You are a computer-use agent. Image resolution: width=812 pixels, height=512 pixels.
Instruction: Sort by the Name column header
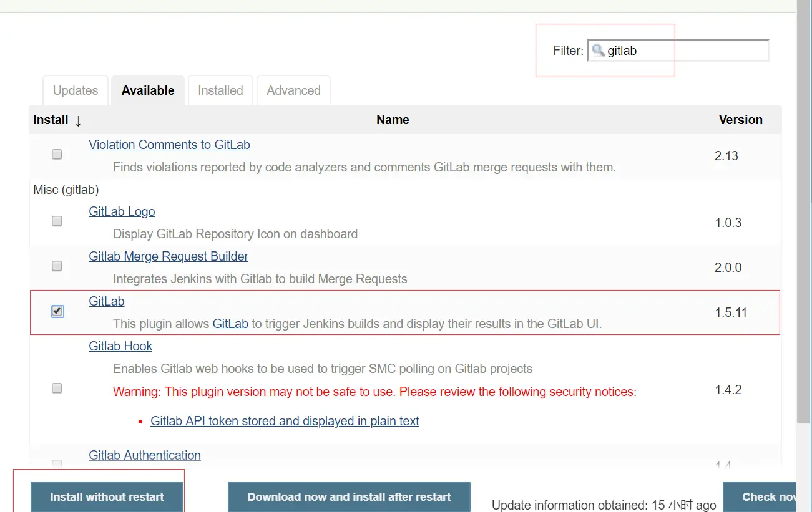[x=393, y=120]
